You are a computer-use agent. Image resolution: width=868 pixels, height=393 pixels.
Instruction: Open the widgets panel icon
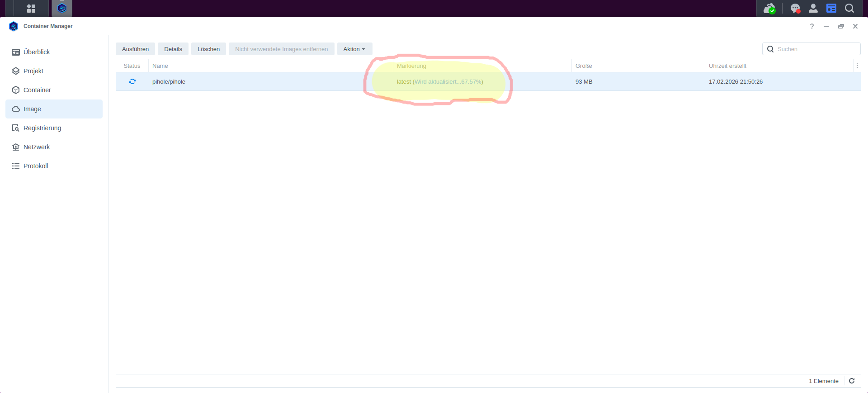tap(831, 8)
